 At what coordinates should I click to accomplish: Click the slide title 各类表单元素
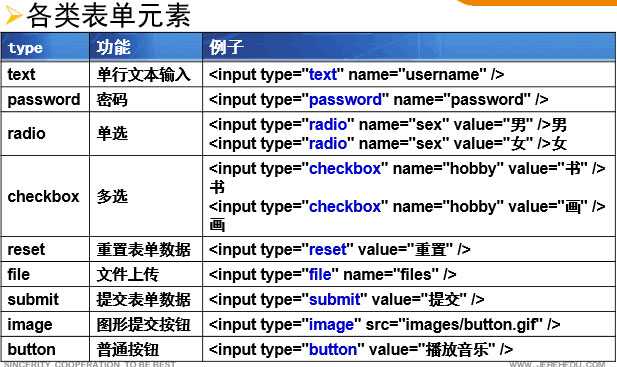(x=109, y=16)
